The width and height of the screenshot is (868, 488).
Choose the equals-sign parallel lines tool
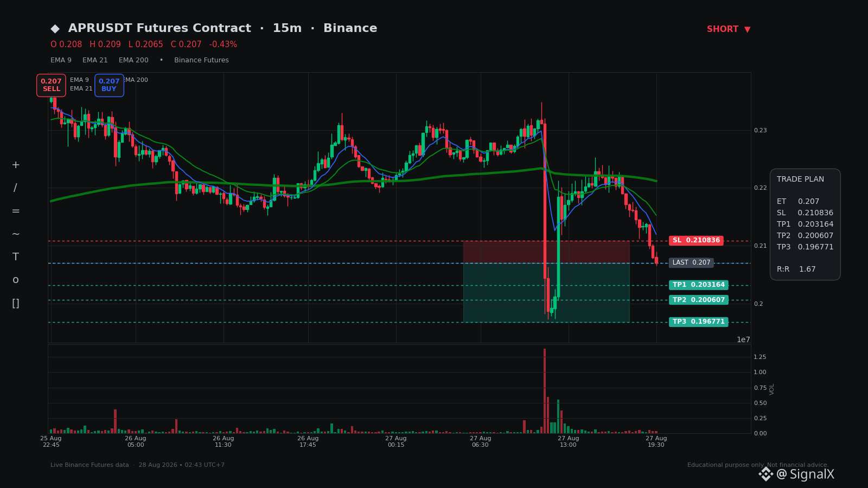[16, 211]
